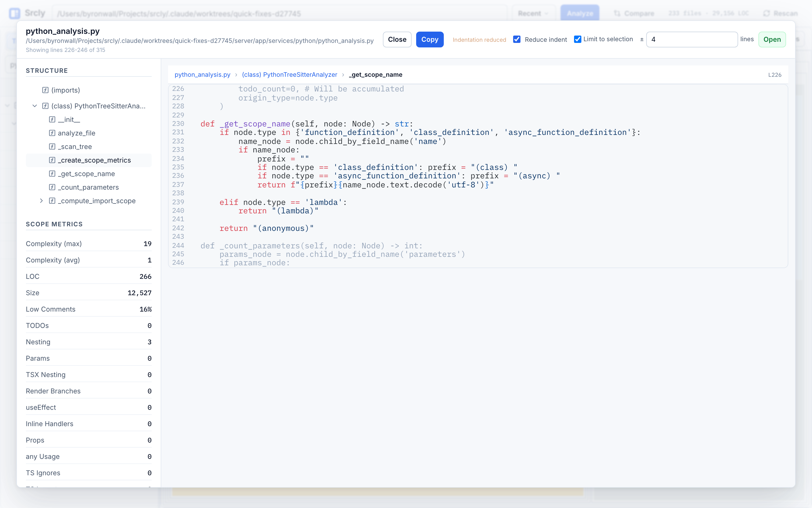Screen dimensions: 812x508
Task: Click python_analysis.py breadcrumb link
Action: pos(202,75)
